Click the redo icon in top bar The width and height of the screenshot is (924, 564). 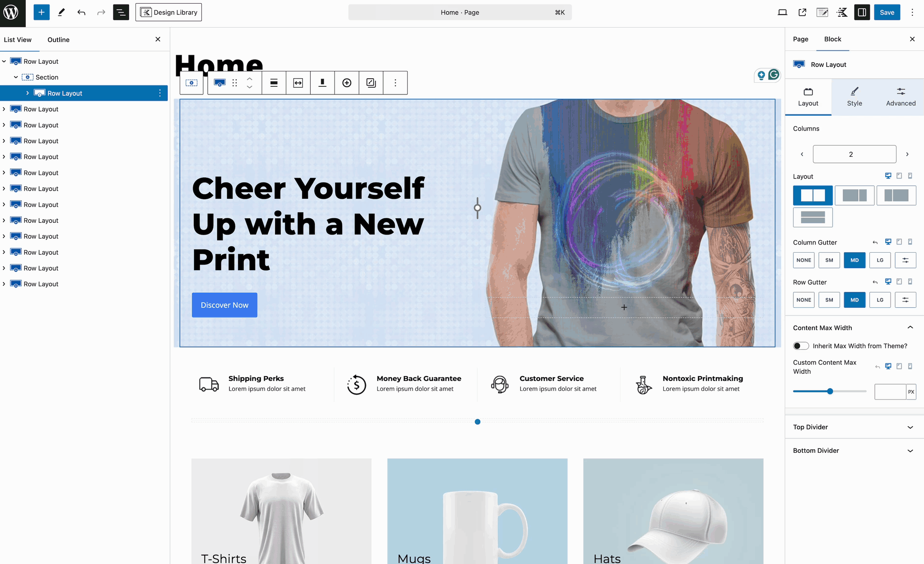(101, 12)
